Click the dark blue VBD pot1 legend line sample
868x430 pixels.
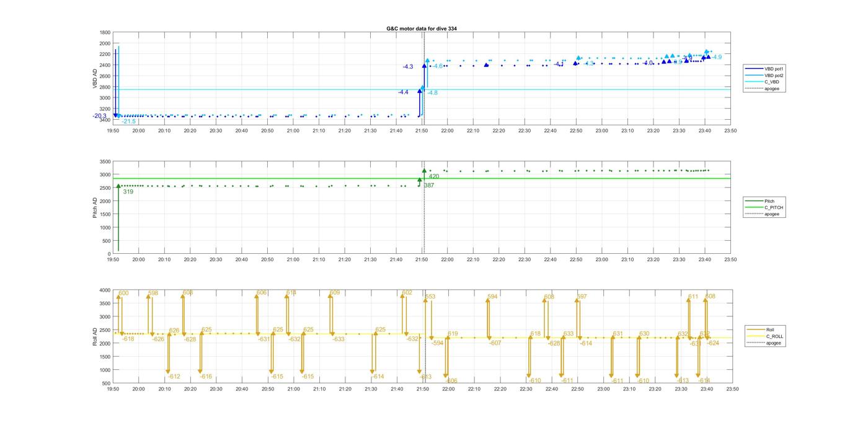pyautogui.click(x=755, y=68)
